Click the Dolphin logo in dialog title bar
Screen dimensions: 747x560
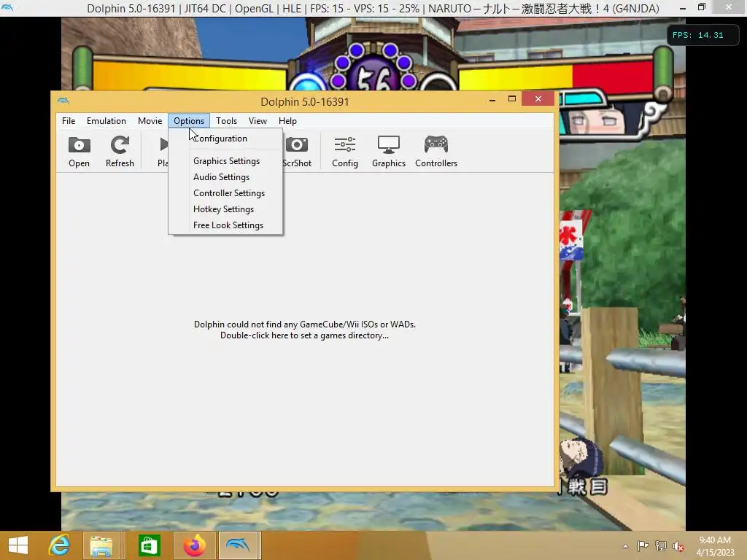(x=63, y=101)
